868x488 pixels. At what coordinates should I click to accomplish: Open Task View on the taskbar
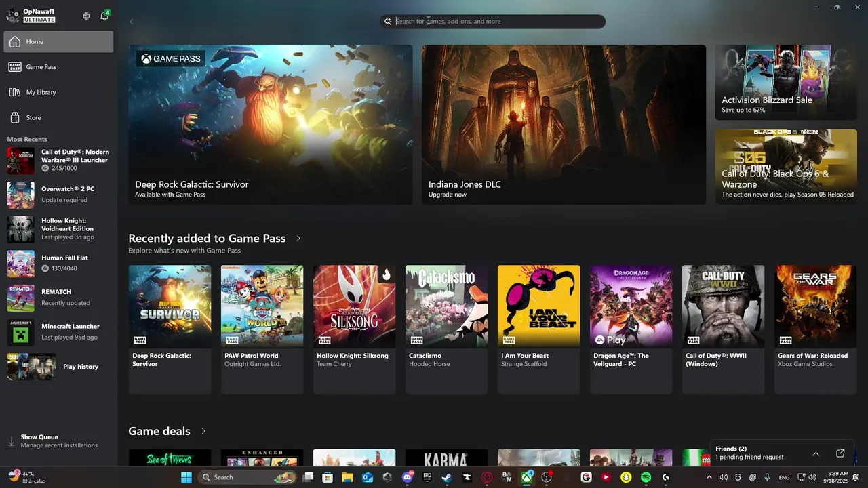pos(308,477)
